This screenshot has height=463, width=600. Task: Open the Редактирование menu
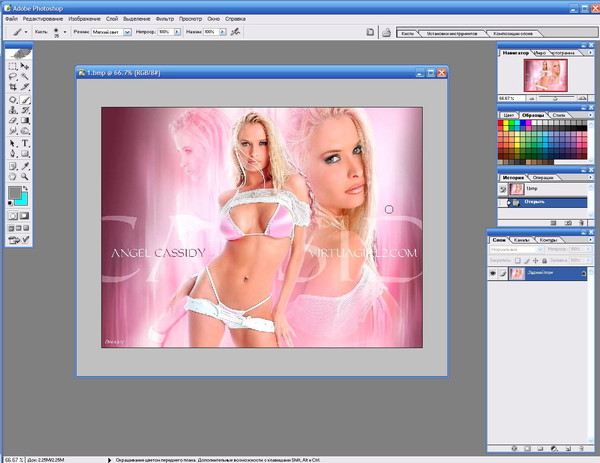click(x=43, y=19)
